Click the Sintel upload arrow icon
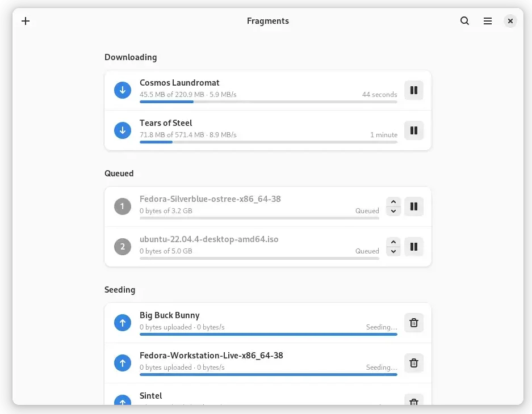Screen dimensions: 532x414 [x=123, y=400]
